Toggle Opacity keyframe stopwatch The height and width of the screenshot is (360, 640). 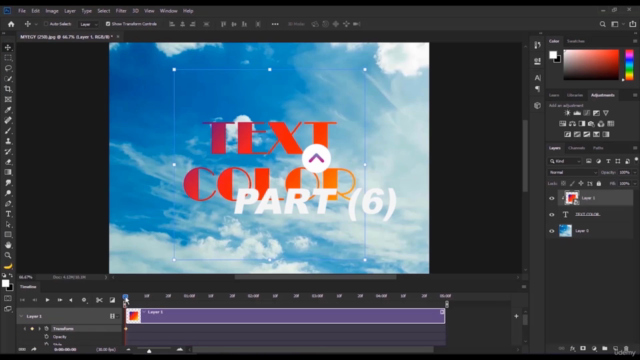[47, 337]
